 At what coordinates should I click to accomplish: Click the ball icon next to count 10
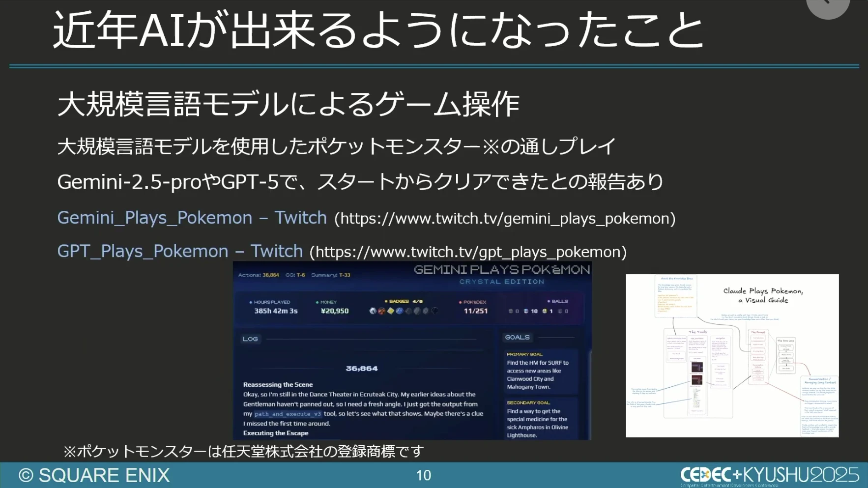(x=526, y=311)
